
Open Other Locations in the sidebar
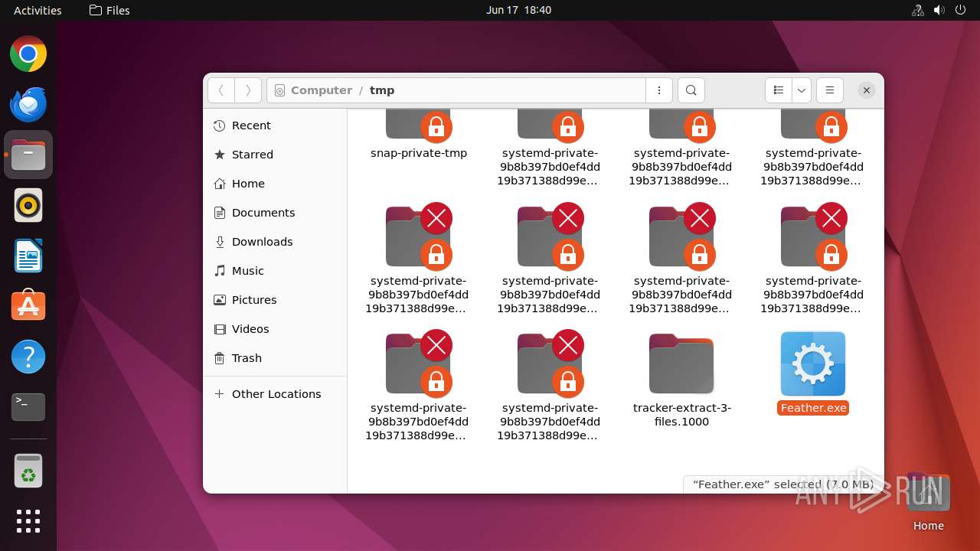(275, 394)
